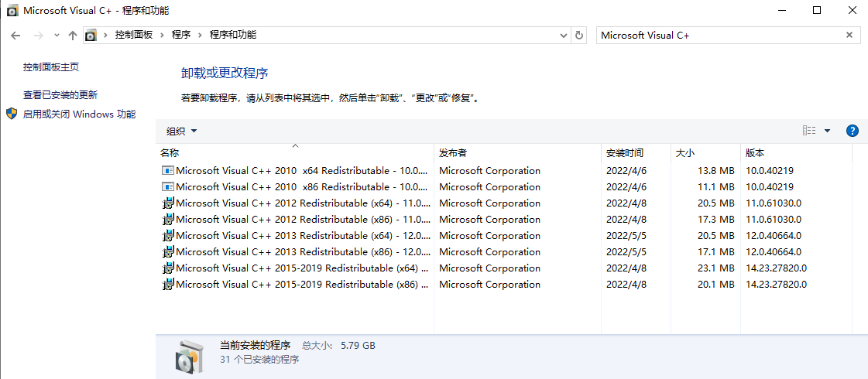The width and height of the screenshot is (868, 379).
Task: Open 控制面板主页 link
Action: [51, 67]
